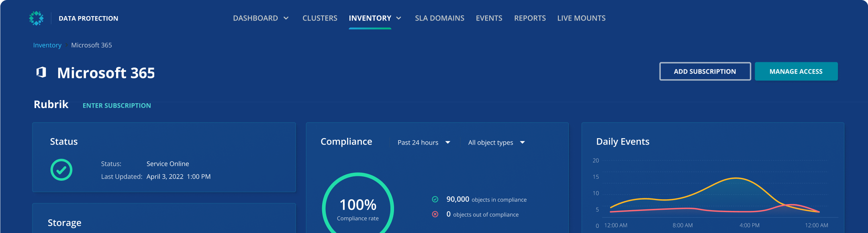Click the Enter Subscription link

(117, 106)
